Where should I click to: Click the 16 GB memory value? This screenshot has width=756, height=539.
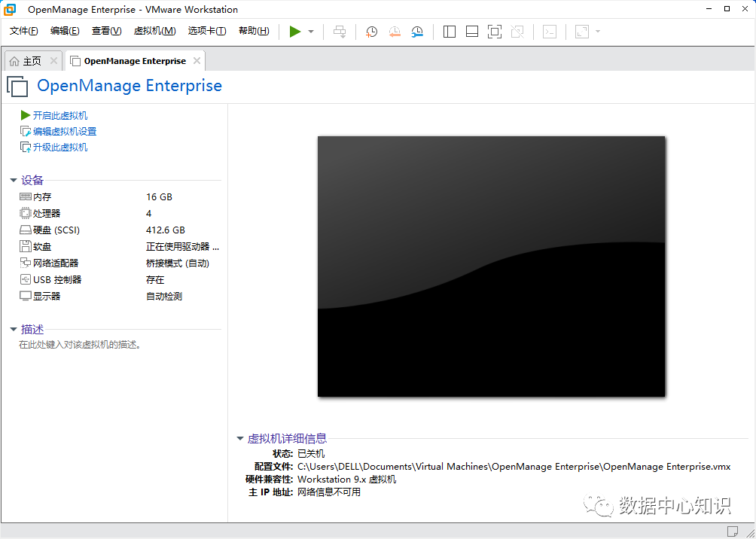click(x=159, y=196)
